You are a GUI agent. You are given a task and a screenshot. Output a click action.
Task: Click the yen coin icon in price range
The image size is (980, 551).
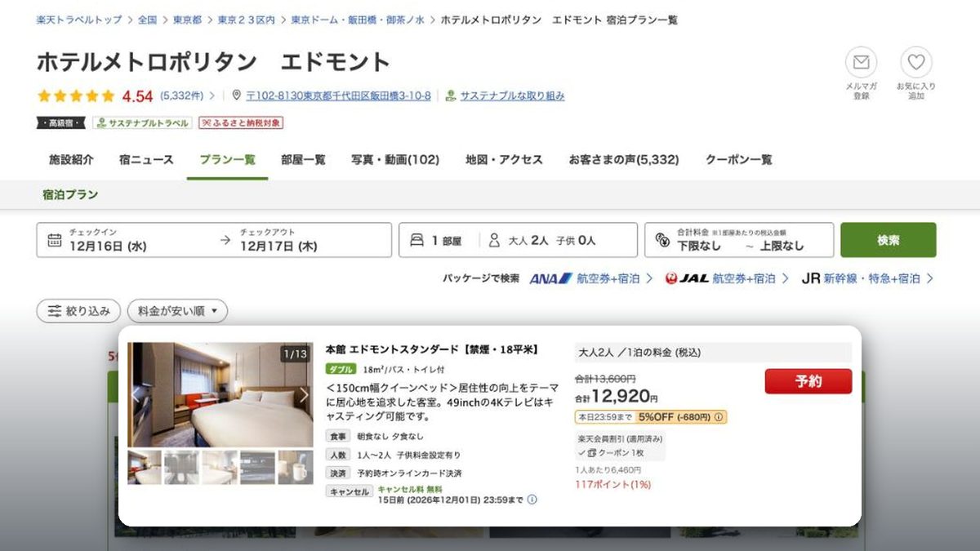[662, 241]
